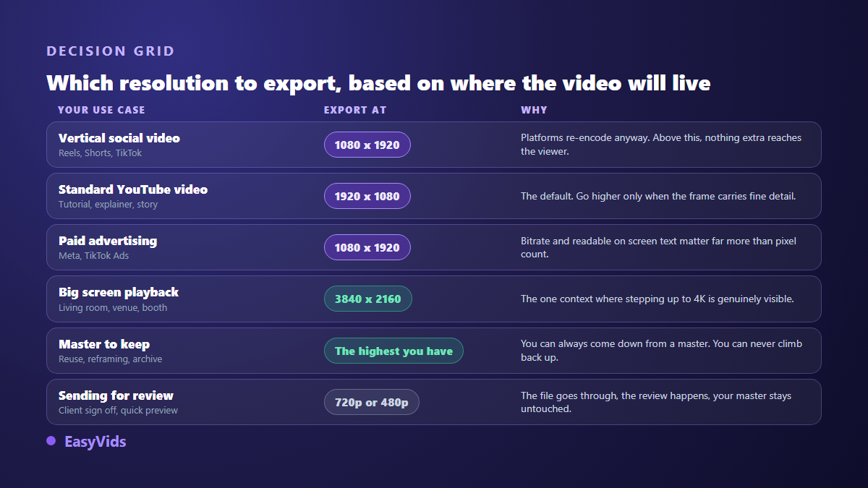Click the Client sign off, quick preview subtitle
The width and height of the screenshot is (868, 488).
pos(119,411)
